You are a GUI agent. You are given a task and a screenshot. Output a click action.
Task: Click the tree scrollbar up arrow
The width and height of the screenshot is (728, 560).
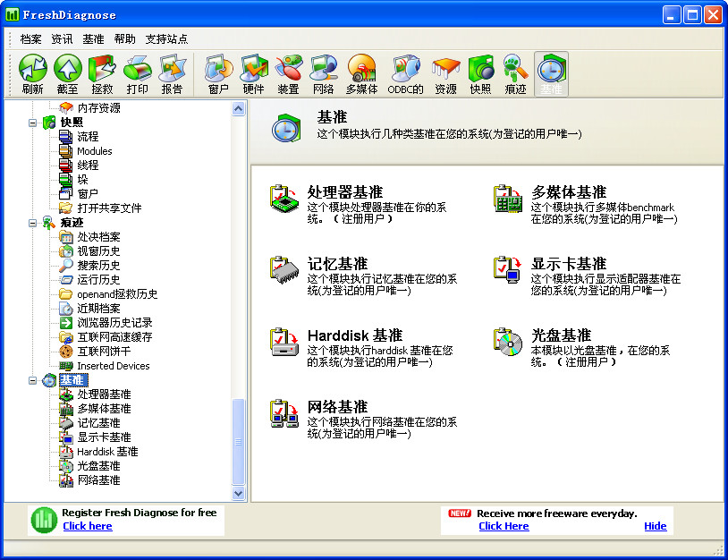[x=239, y=109]
